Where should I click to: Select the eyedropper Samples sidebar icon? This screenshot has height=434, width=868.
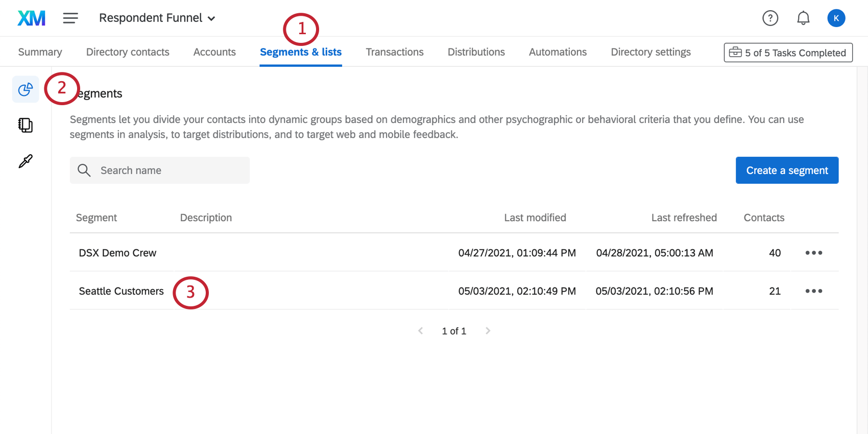26,161
